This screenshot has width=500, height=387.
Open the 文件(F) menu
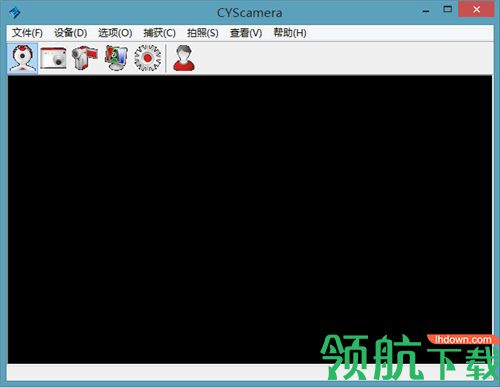pyautogui.click(x=27, y=33)
